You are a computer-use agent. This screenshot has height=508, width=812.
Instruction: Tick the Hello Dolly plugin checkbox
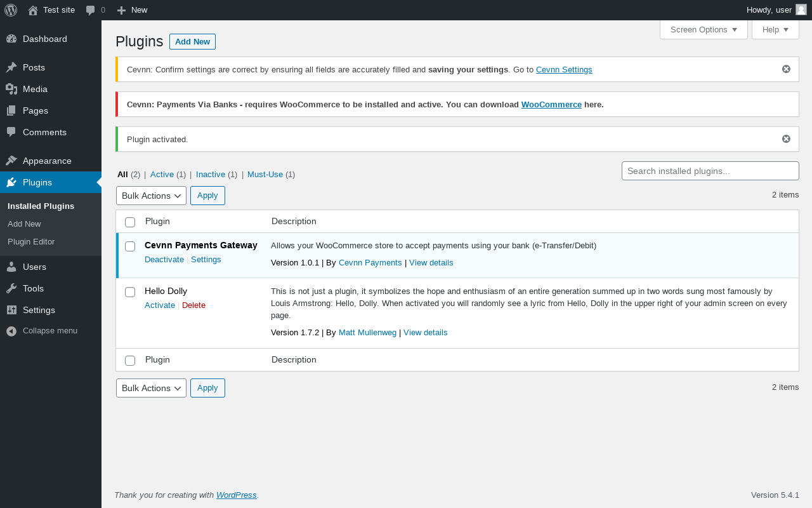click(x=130, y=292)
